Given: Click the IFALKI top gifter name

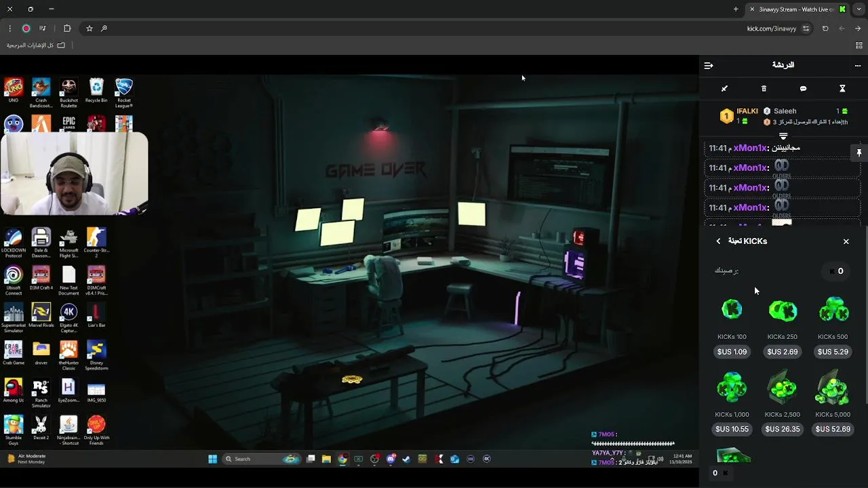Looking at the screenshot, I should 747,111.
